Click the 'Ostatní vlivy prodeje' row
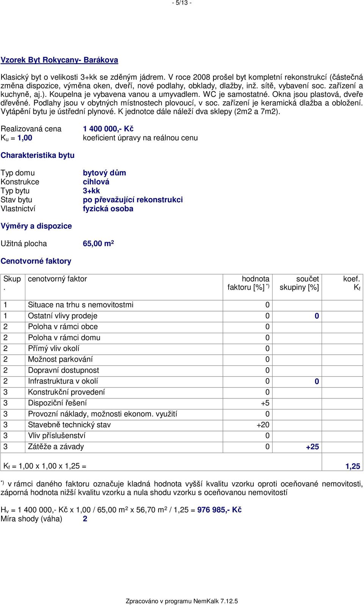Screen dimensions: 364x606 (x=182, y=316)
